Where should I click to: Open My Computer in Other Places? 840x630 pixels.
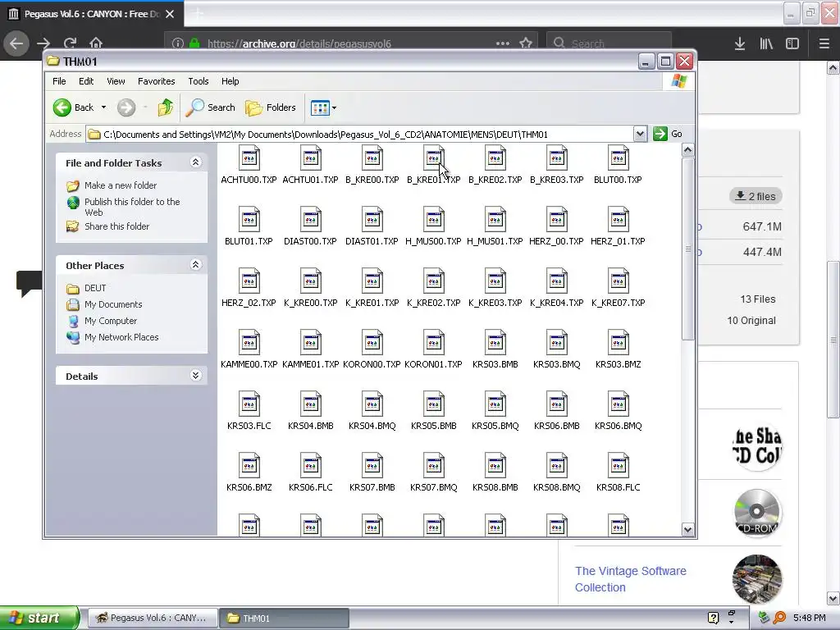tap(111, 321)
